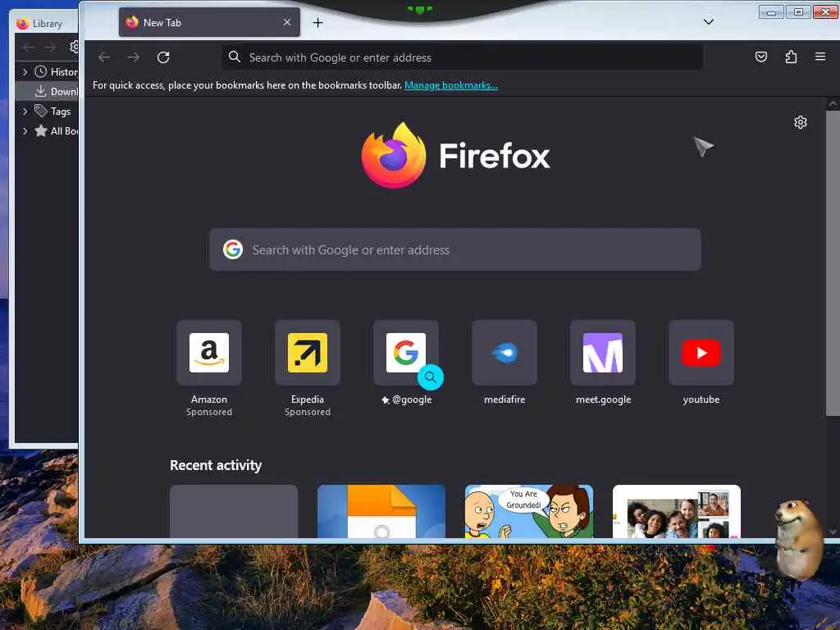
Task: Click the scrollbar down arrow
Action: (x=833, y=532)
